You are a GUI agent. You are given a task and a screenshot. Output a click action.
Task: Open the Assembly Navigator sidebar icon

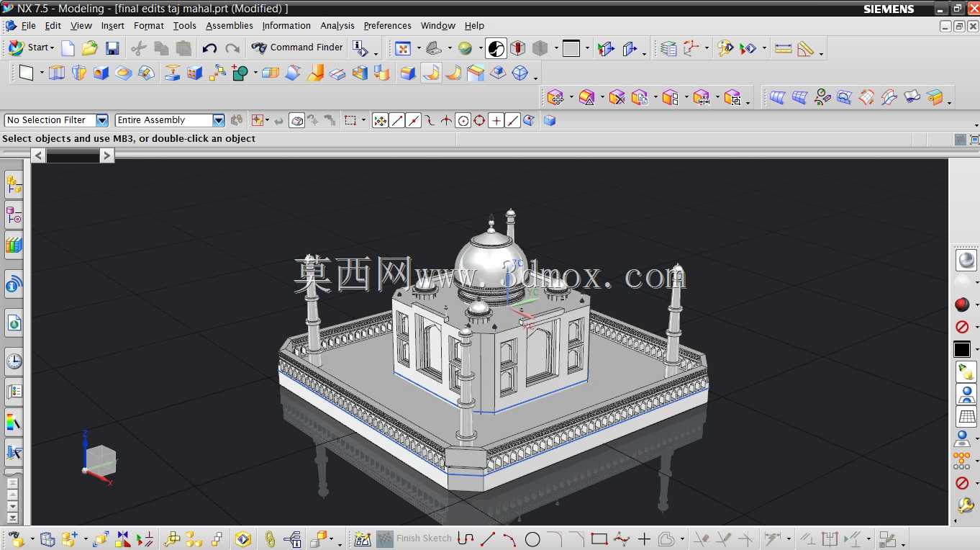[x=14, y=185]
